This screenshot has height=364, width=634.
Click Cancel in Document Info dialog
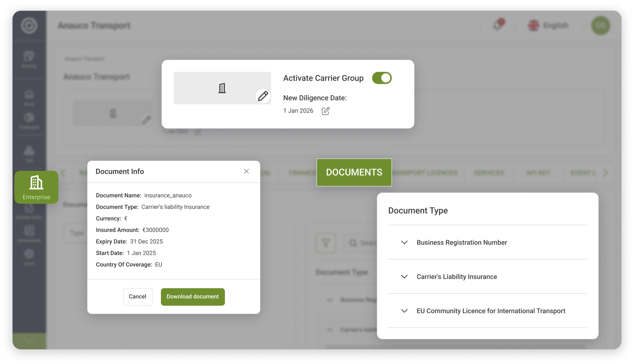pos(138,297)
